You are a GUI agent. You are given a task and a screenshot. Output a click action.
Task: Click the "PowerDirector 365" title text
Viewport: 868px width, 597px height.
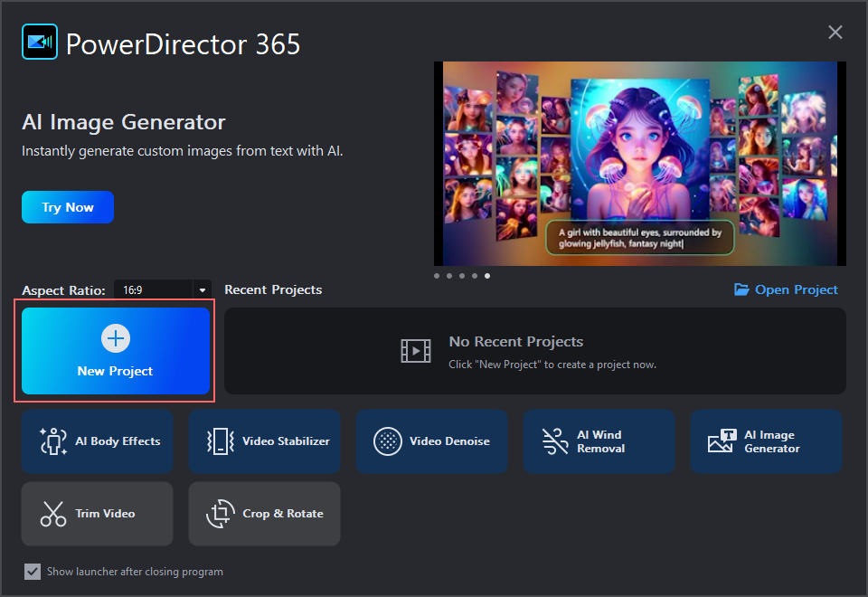click(x=184, y=43)
